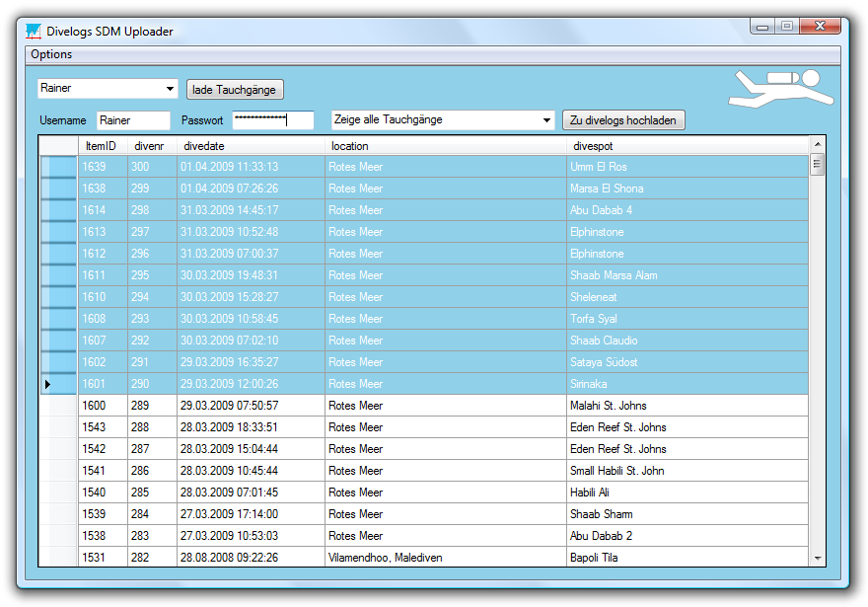Expand the Rainer user dropdown
This screenshot has width=868, height=607.
(170, 89)
